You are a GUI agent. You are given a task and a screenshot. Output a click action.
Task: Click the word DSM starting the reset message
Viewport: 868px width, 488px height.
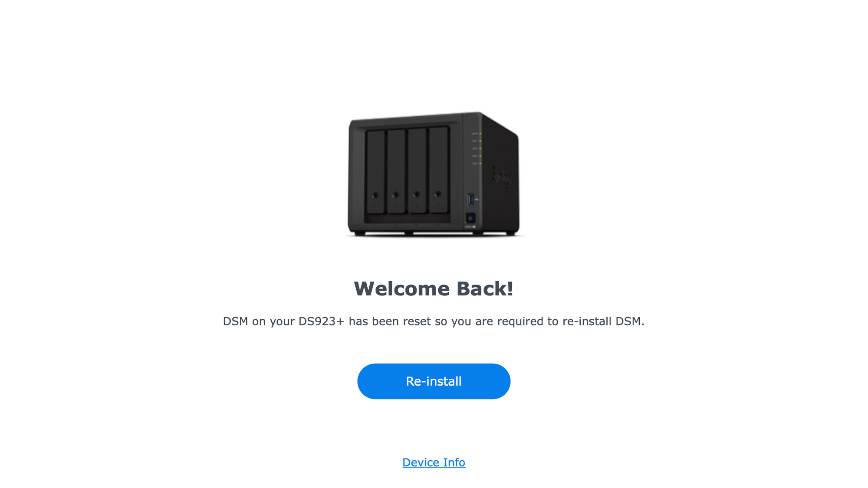pyautogui.click(x=236, y=321)
